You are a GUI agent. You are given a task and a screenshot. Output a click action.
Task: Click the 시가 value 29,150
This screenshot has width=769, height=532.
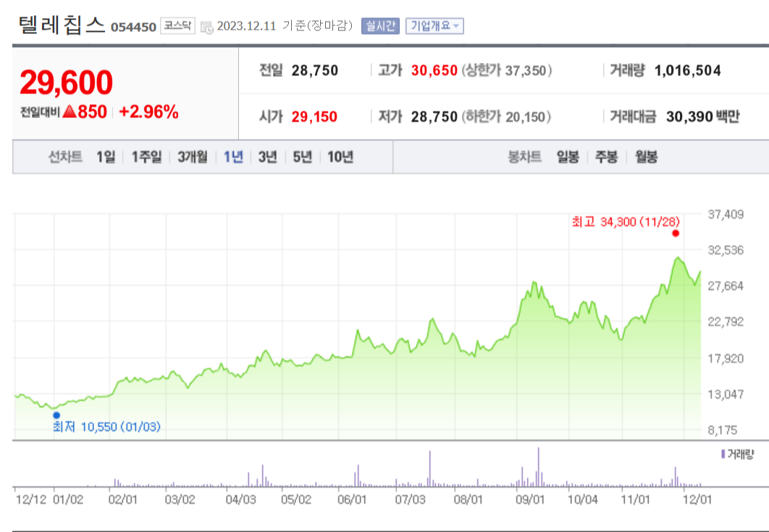click(x=314, y=117)
